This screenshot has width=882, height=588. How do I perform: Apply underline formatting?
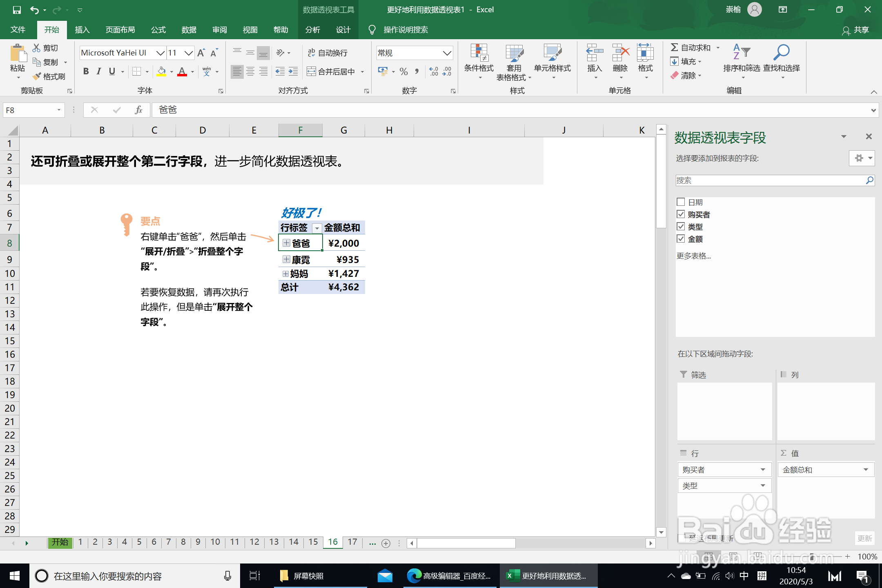click(x=112, y=71)
